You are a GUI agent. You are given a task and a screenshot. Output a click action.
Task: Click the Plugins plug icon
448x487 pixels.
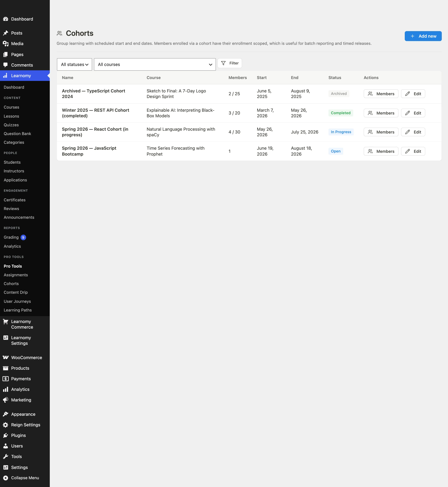[x=6, y=435]
